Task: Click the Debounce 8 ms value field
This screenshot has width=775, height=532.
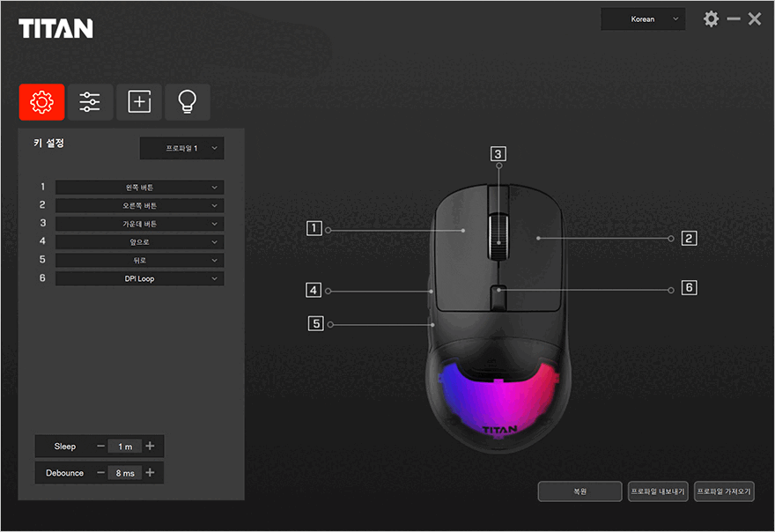Action: point(125,473)
